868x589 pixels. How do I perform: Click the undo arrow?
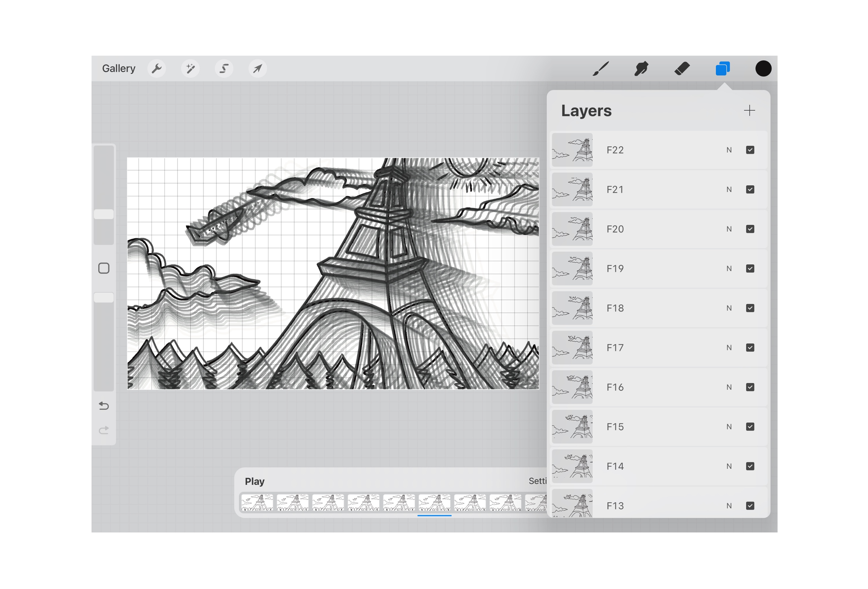104,406
